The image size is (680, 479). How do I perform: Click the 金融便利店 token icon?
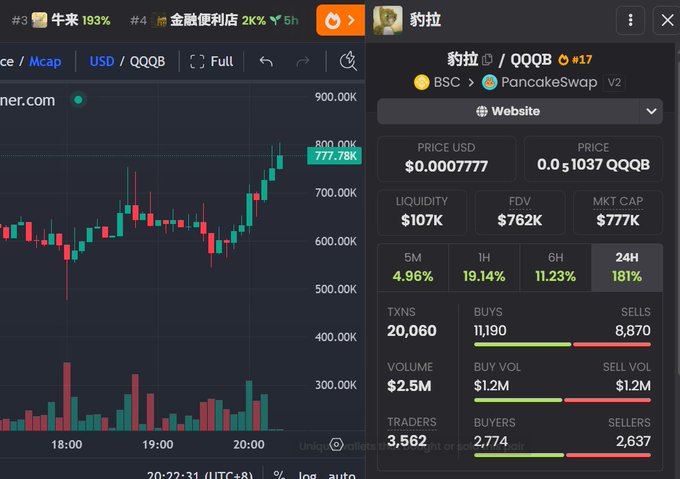click(160, 20)
